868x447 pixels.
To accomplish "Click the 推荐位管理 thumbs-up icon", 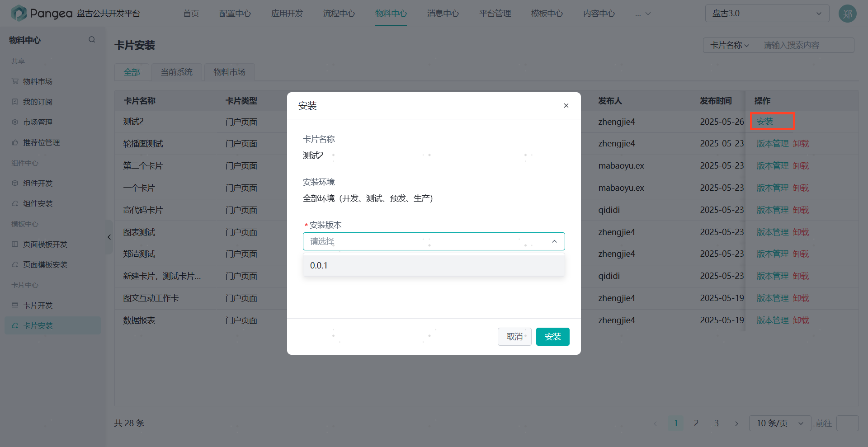I will point(15,142).
